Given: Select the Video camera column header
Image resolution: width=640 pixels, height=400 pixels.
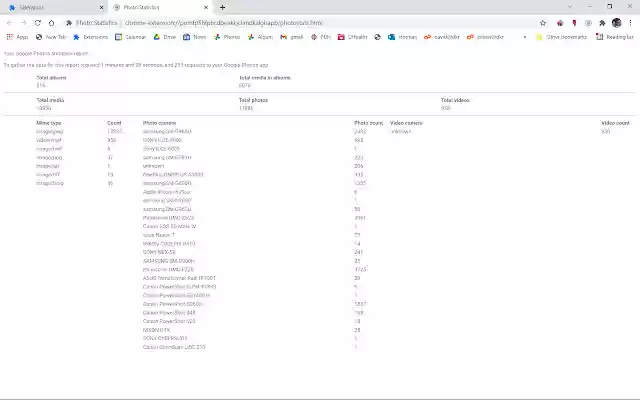Looking at the screenshot, I should click(x=407, y=123).
